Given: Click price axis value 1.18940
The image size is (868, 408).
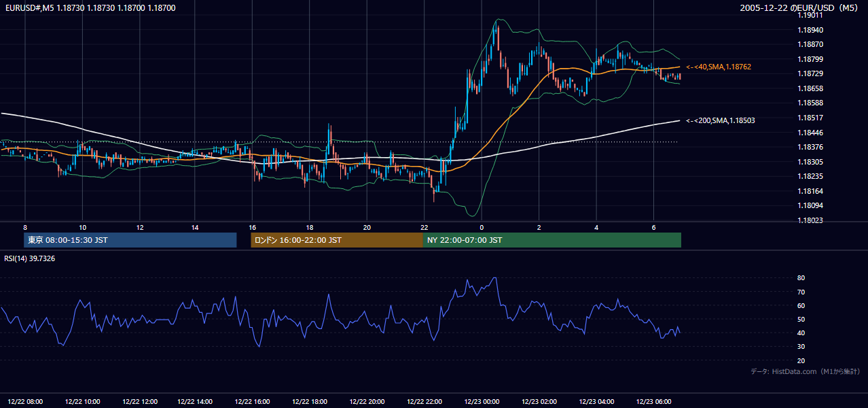Looking at the screenshot, I should click(811, 30).
